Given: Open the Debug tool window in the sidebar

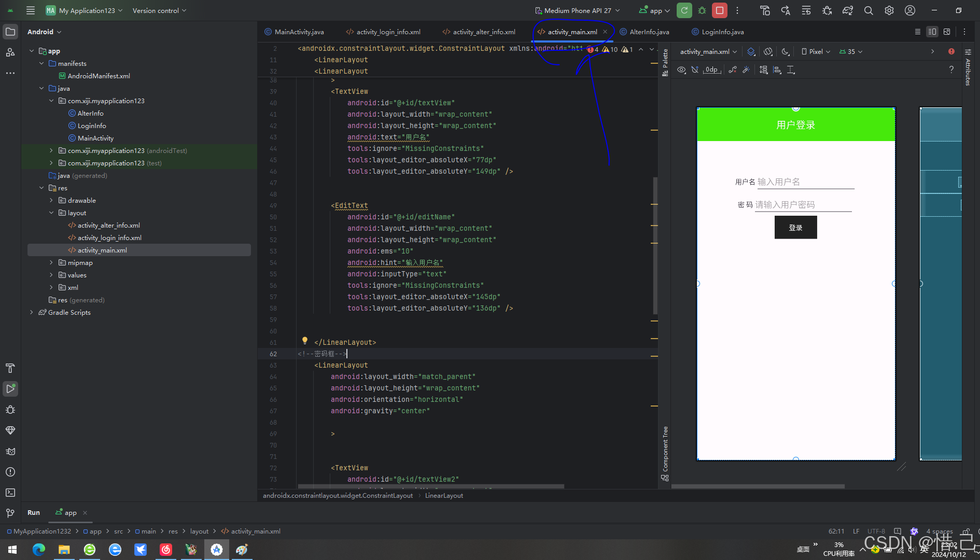Looking at the screenshot, I should (x=10, y=410).
